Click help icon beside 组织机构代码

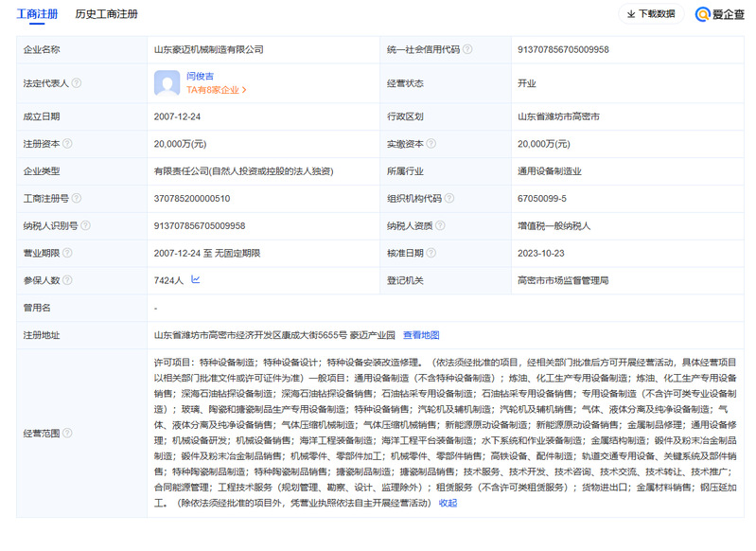pos(449,199)
